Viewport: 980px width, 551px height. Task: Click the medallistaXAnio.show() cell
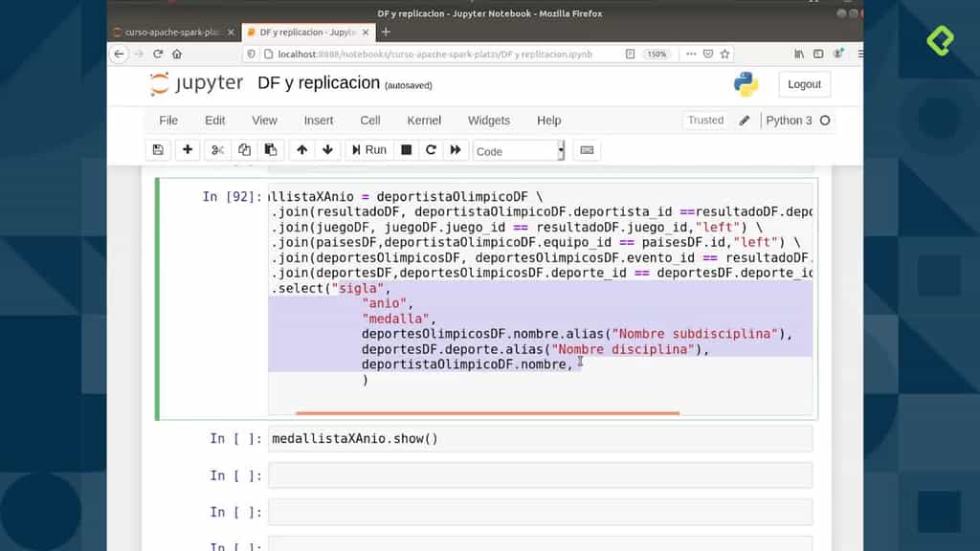pyautogui.click(x=541, y=438)
